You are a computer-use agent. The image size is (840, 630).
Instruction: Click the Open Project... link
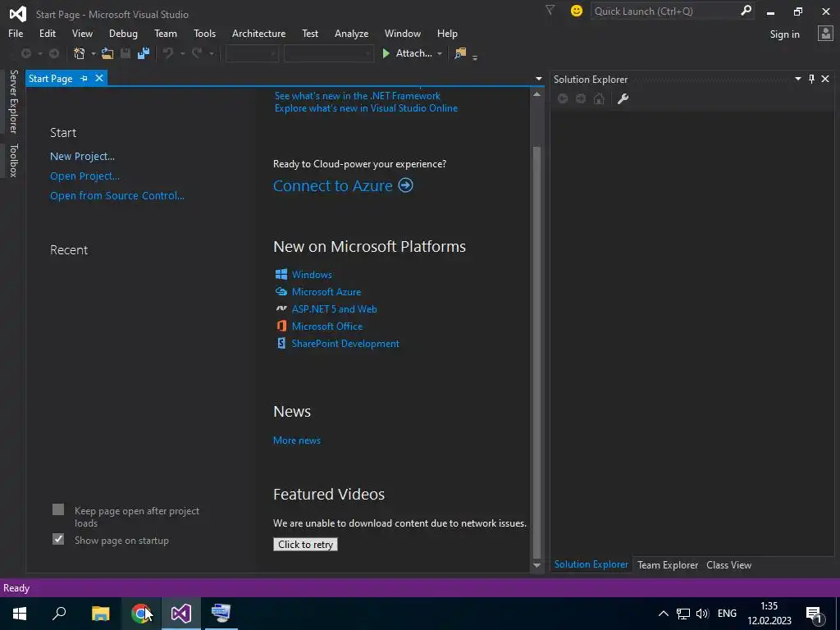[84, 176]
